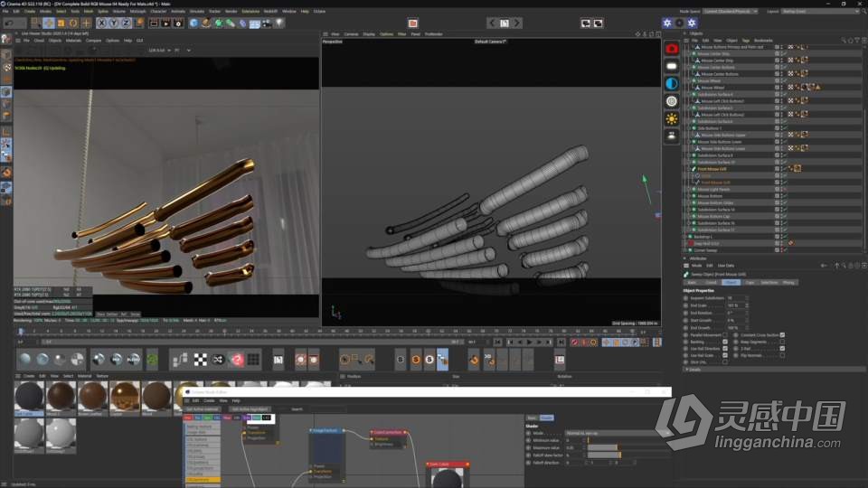Select Mouse Light Panels in Objects list

(x=713, y=189)
